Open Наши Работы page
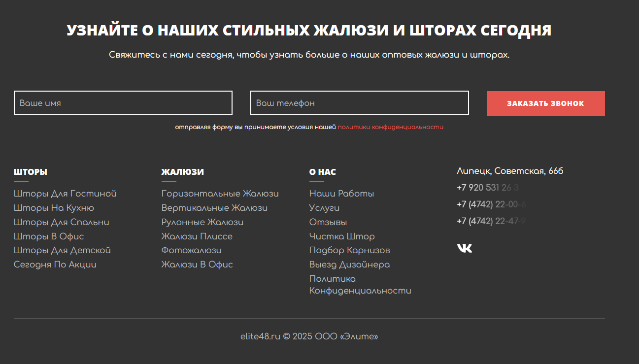Image resolution: width=639 pixels, height=364 pixels. pos(341,193)
